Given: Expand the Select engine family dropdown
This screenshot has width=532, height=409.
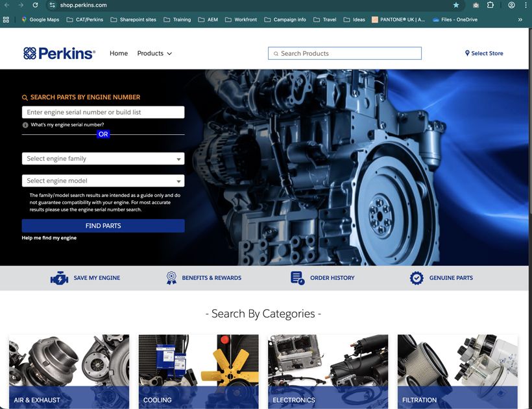Looking at the screenshot, I should (103, 158).
